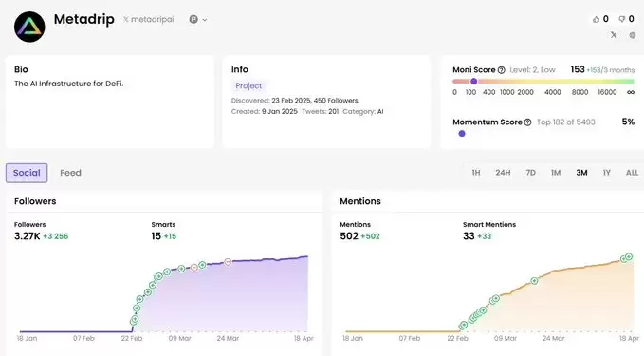The image size is (644, 356).
Task: Select the 1H time range
Action: point(476,173)
